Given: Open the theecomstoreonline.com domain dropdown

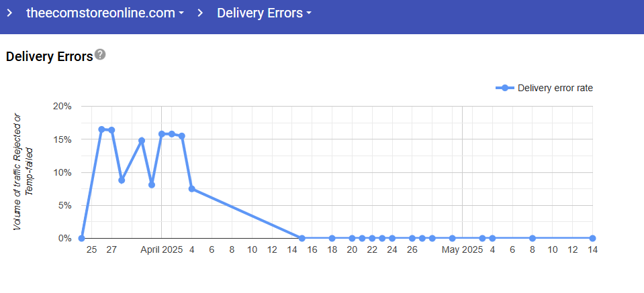Looking at the screenshot, I should point(105,13).
